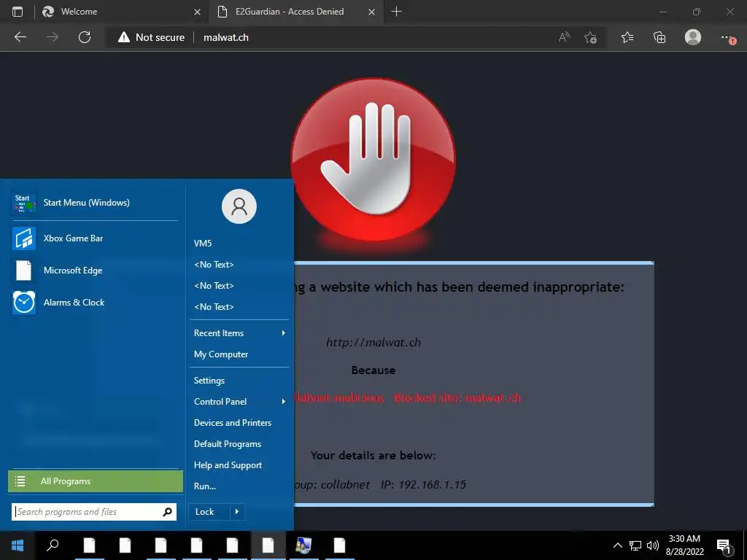The height and width of the screenshot is (560, 747).
Task: Close the Welcome tab
Action: pos(197,12)
